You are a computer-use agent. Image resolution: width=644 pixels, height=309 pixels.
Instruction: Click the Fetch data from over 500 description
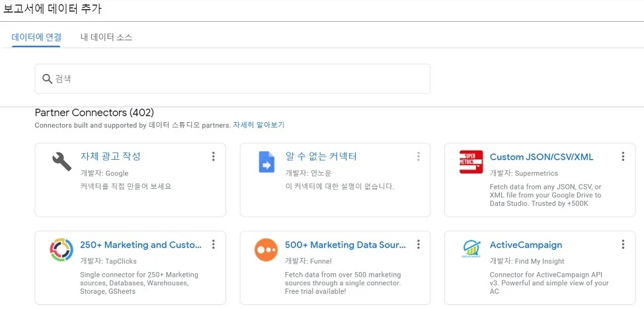(x=343, y=283)
